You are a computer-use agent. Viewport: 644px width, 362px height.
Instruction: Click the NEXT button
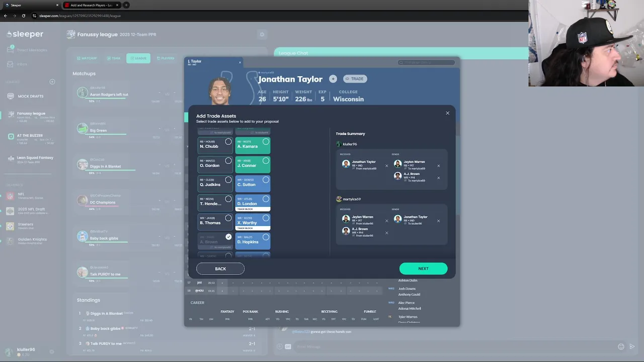[x=423, y=268]
